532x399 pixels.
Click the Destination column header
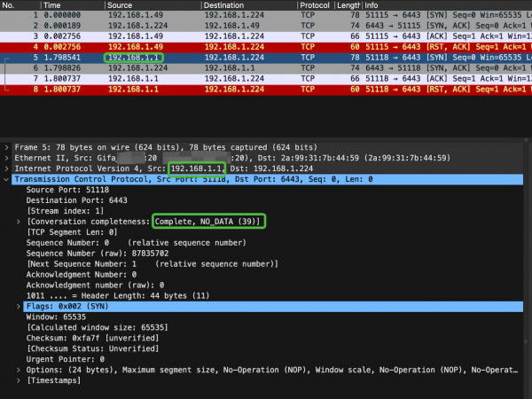[248, 5]
